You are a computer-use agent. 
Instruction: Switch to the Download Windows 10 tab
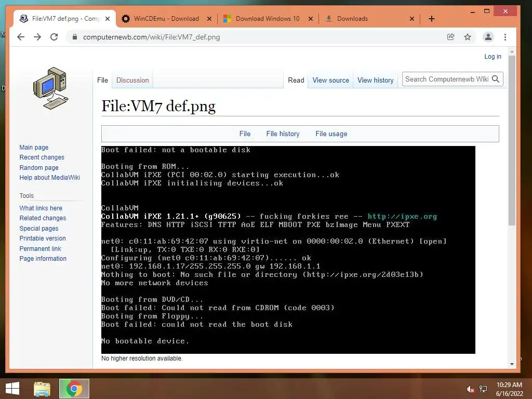(x=268, y=19)
